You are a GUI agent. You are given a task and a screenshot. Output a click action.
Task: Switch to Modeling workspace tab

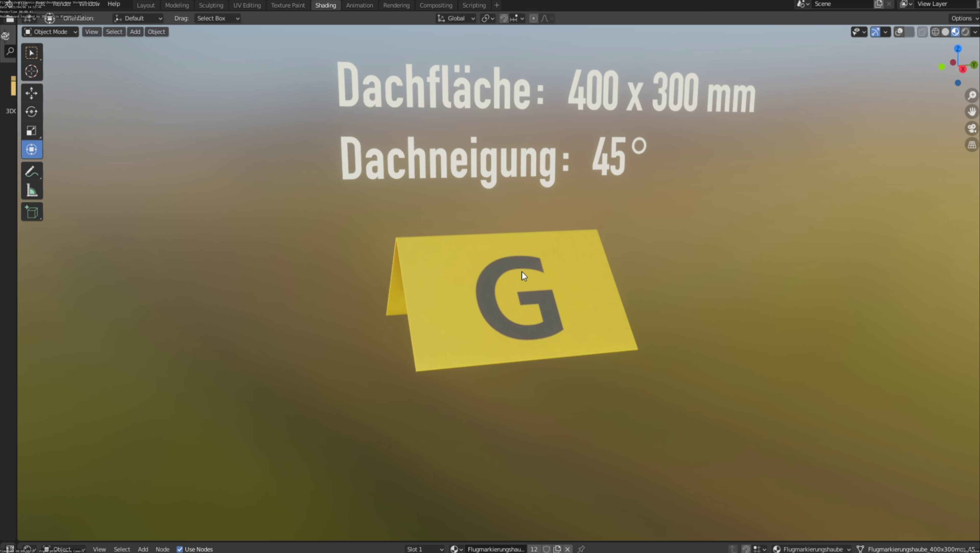(177, 5)
